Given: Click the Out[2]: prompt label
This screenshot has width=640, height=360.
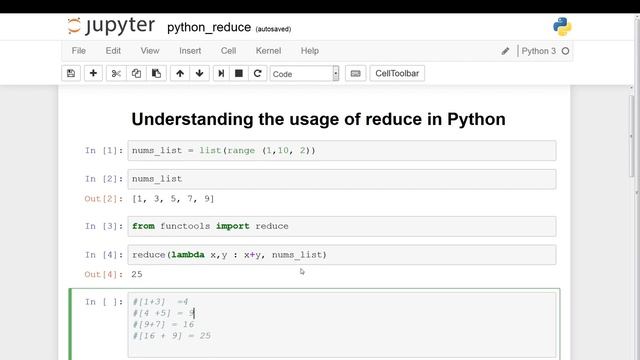Looking at the screenshot, I should [104, 199].
